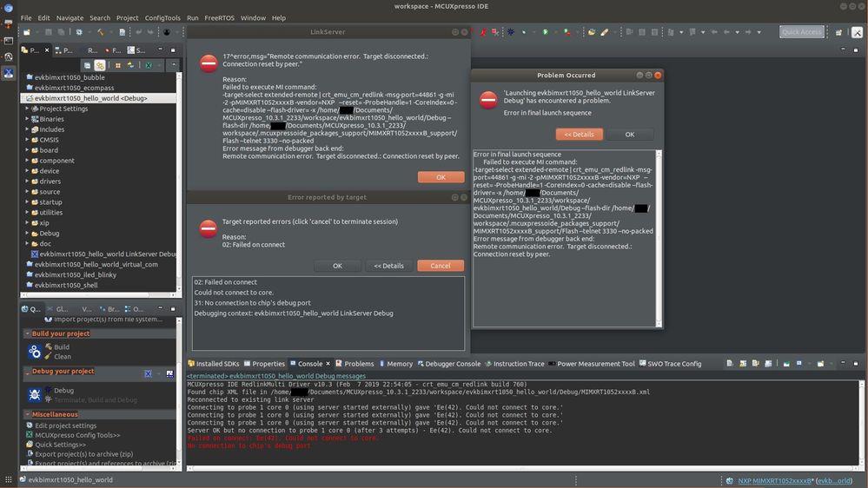Click OK in the Problem Occurred dialog
The height and width of the screenshot is (488, 868).
click(629, 135)
